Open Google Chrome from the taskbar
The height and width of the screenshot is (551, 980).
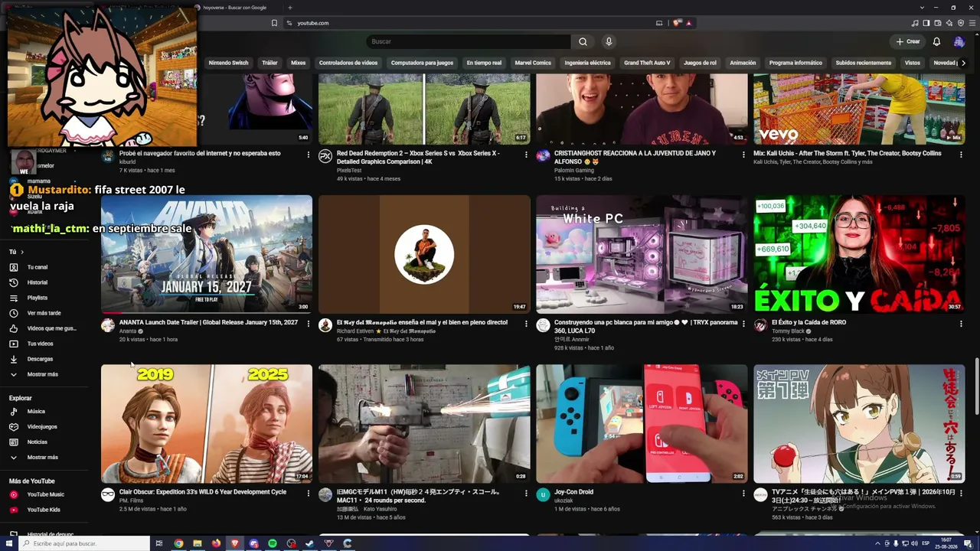(x=178, y=543)
